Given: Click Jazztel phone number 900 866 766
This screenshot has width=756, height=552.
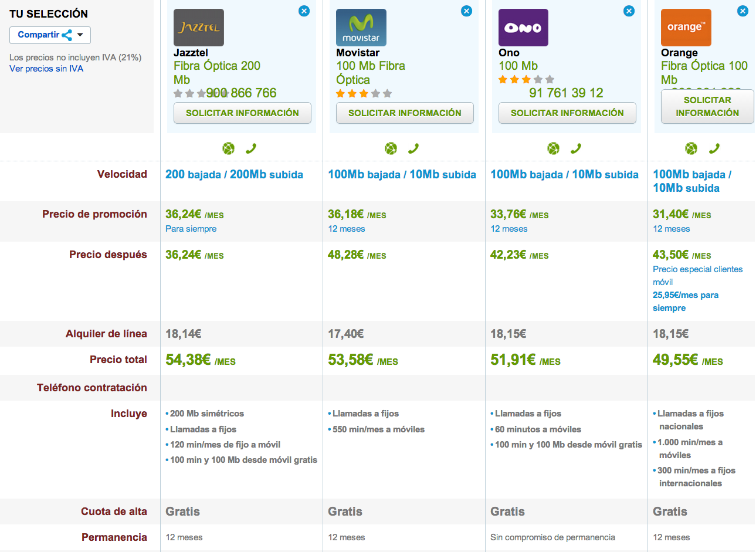Looking at the screenshot, I should (241, 93).
